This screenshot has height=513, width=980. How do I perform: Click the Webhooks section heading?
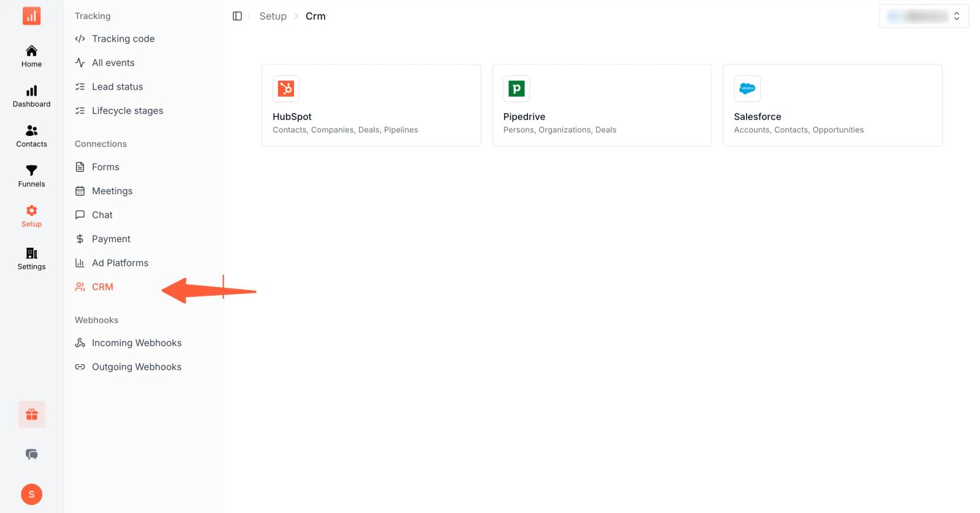coord(96,320)
